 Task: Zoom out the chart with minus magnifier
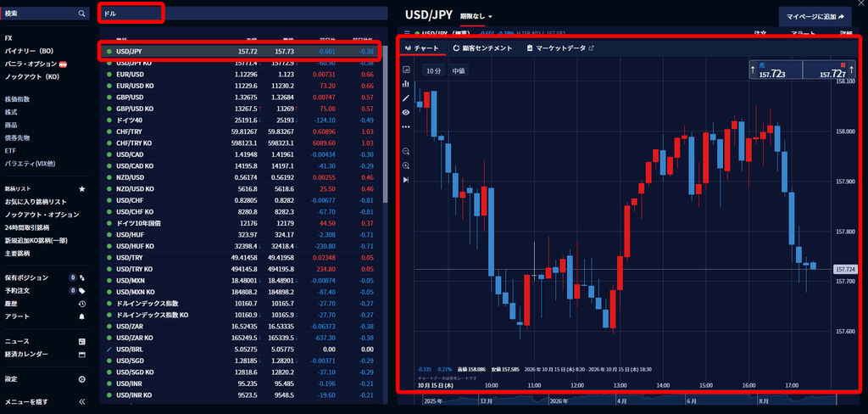[x=406, y=151]
